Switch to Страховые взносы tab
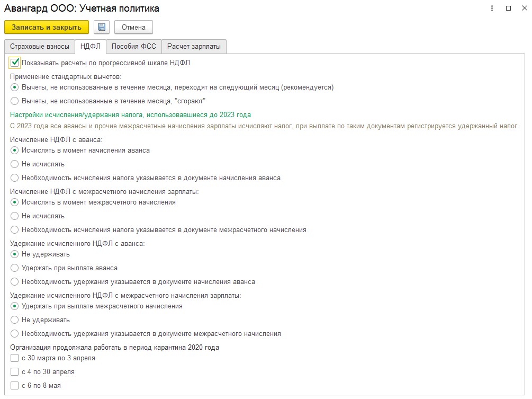532x399 pixels. (x=39, y=47)
